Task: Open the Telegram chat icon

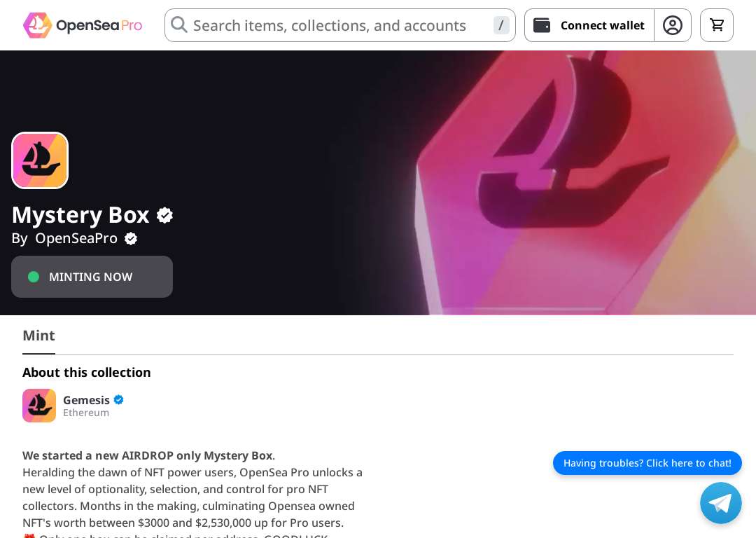Action: (x=721, y=503)
